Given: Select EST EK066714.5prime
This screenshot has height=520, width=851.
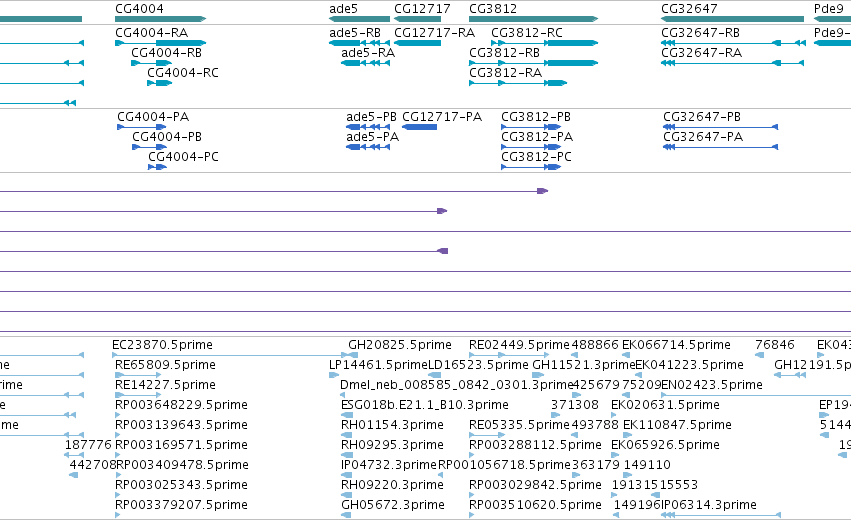Looking at the screenshot, I should (x=676, y=345).
